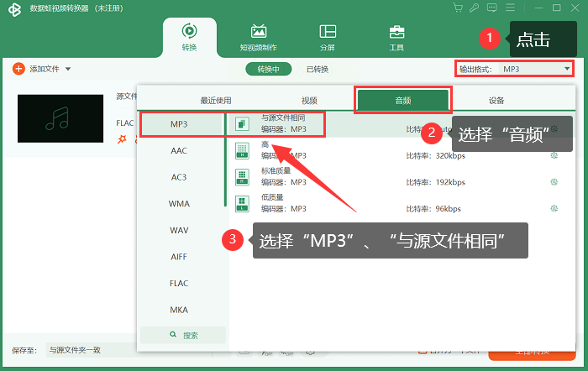588x371 pixels.
Task: Choose WAV in the format list
Action: point(179,231)
